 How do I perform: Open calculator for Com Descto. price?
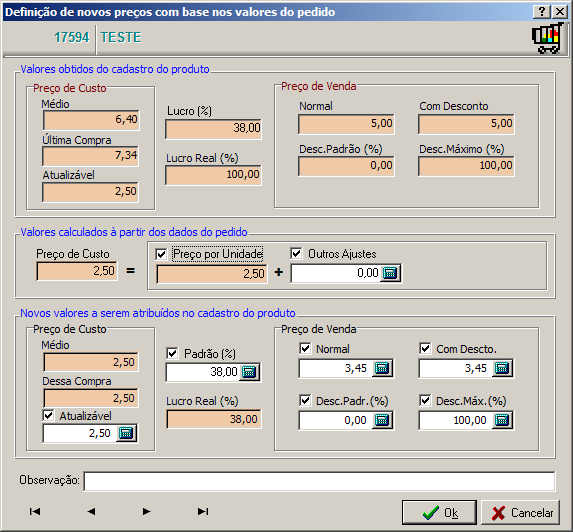click(502, 368)
